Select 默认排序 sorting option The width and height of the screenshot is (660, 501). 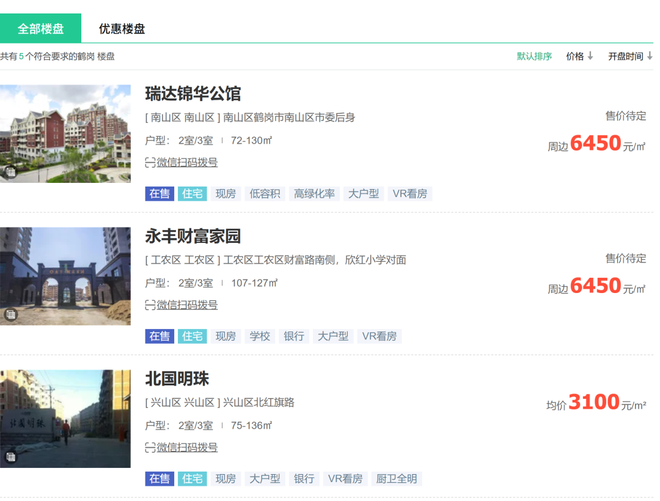(533, 56)
